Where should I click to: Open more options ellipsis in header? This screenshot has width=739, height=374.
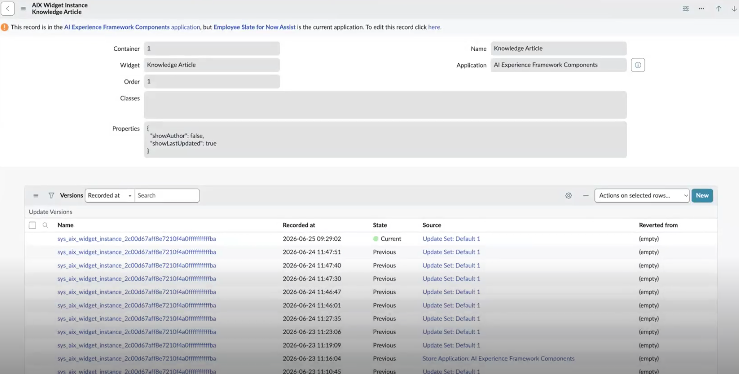click(x=701, y=8)
